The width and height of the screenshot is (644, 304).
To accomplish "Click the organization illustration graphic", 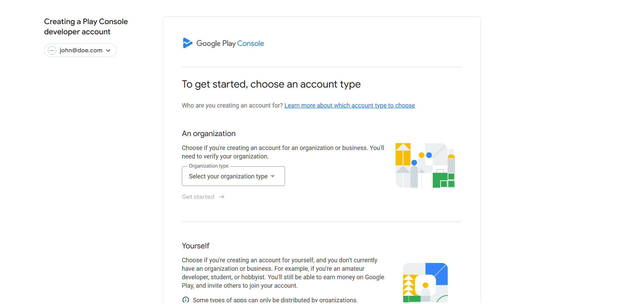I will coord(425,165).
